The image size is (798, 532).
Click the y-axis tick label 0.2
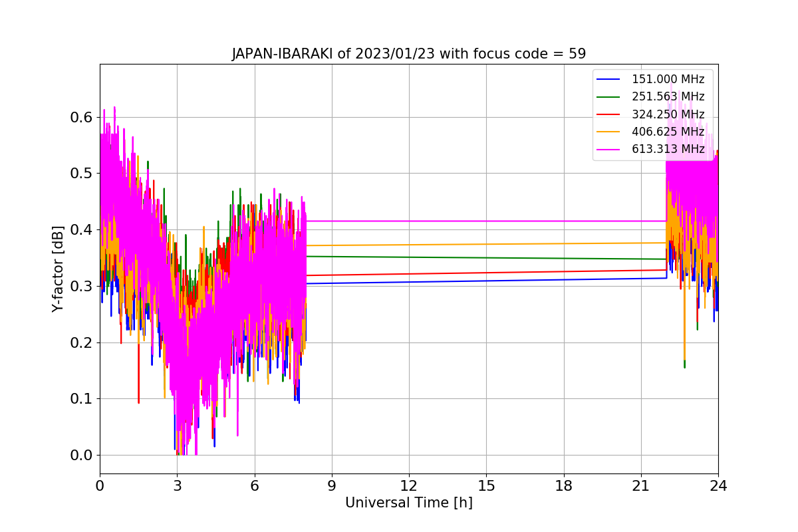pos(82,342)
